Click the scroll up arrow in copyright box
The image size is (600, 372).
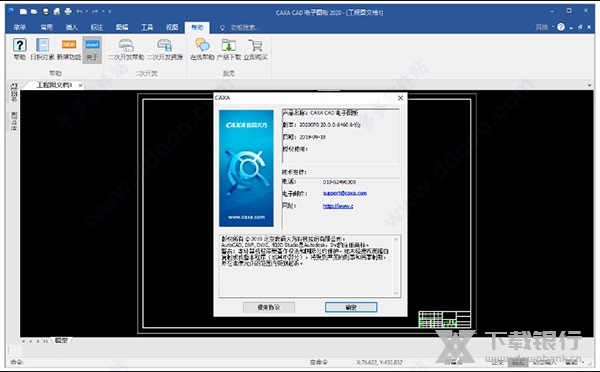point(396,240)
